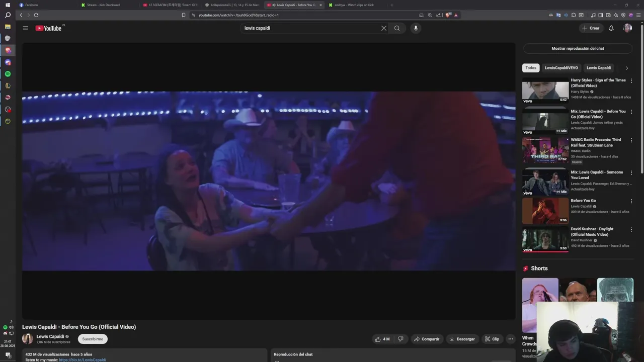Select the Todos filter chip

(531, 68)
